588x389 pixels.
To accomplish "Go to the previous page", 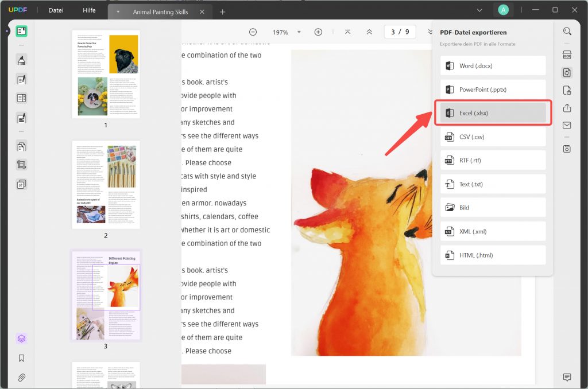I will 369,32.
